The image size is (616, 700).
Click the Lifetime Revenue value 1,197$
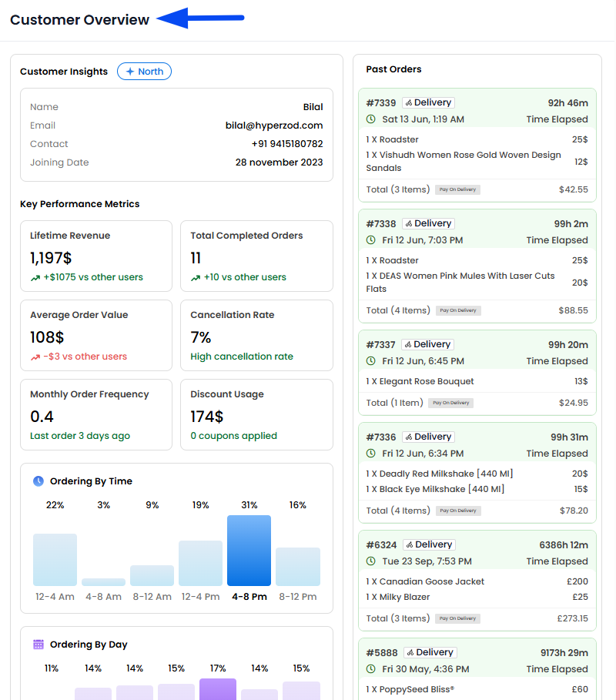51,258
